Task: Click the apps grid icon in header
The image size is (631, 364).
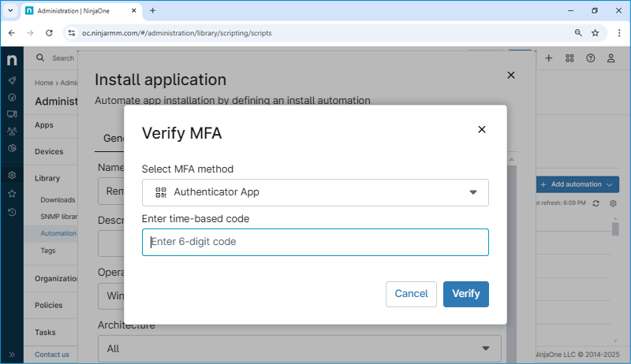Action: 569,58
